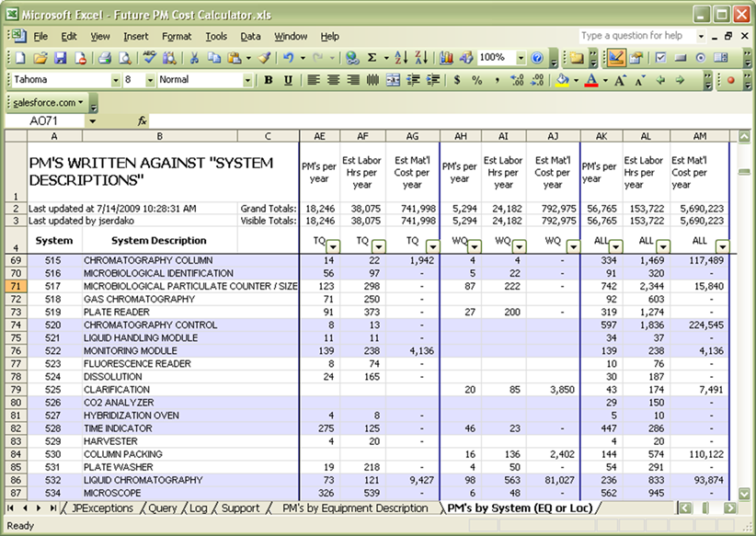Click the salesforce.com toolbar button
This screenshot has width=756, height=536.
click(48, 102)
